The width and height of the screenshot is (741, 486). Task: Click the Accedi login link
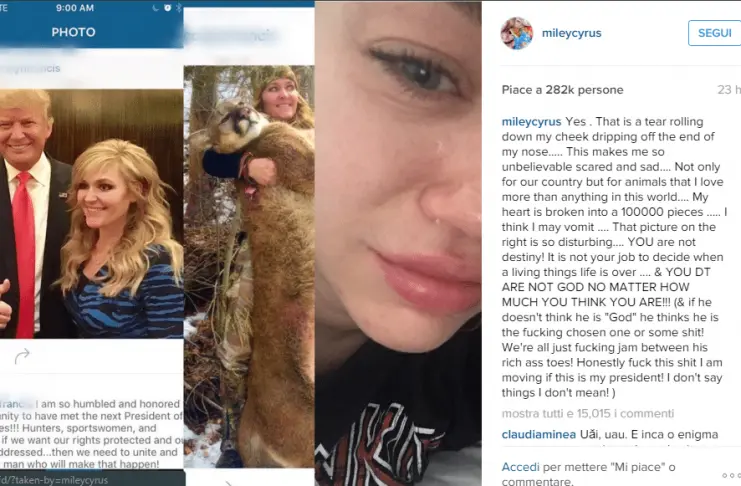pyautogui.click(x=520, y=467)
